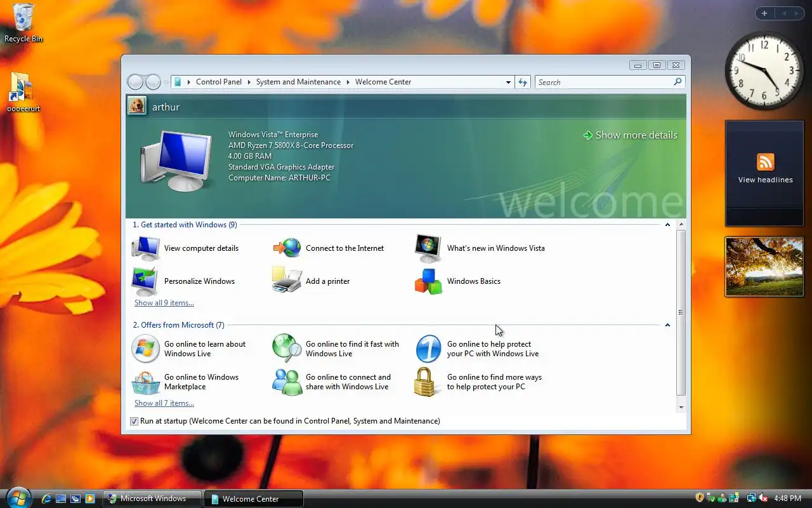Viewport: 812px width, 508px height.
Task: Expand root arrow before Control Panel breadcrumb
Action: (189, 82)
